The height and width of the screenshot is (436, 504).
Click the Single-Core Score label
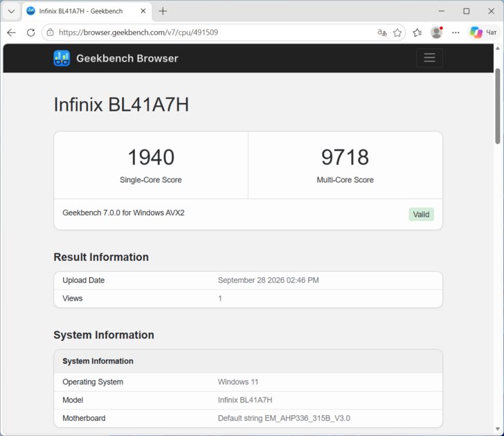click(x=151, y=180)
